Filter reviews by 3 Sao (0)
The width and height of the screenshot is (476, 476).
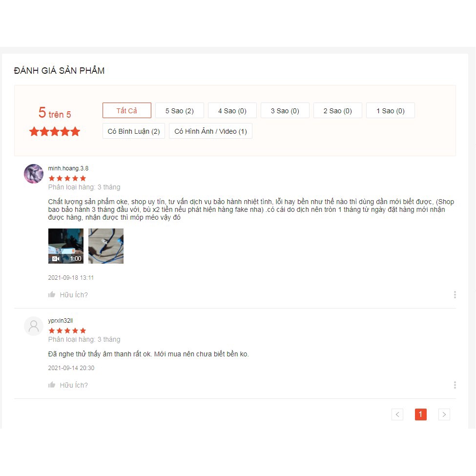285,110
